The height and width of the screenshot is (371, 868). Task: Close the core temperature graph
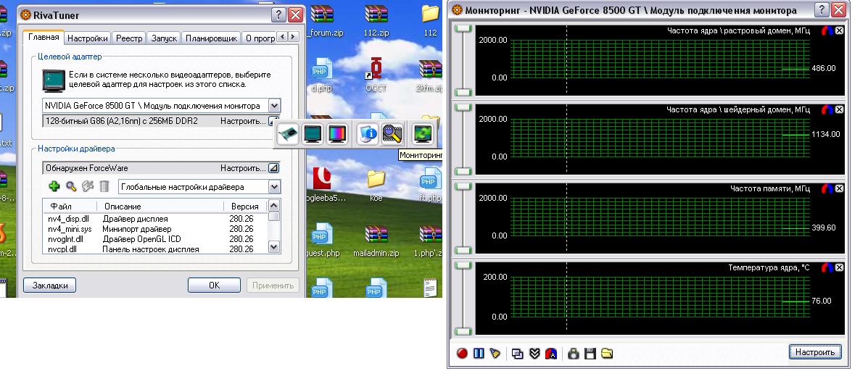pyautogui.click(x=839, y=267)
